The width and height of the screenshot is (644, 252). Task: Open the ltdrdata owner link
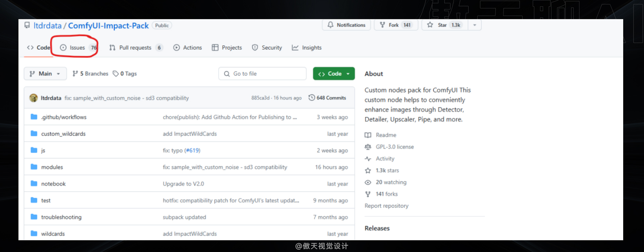pos(47,26)
